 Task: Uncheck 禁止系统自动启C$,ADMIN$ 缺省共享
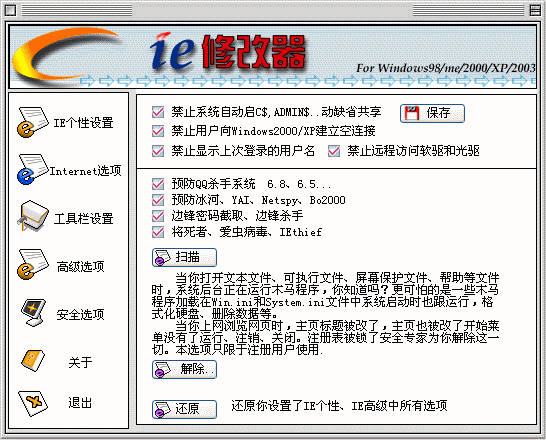coord(158,112)
